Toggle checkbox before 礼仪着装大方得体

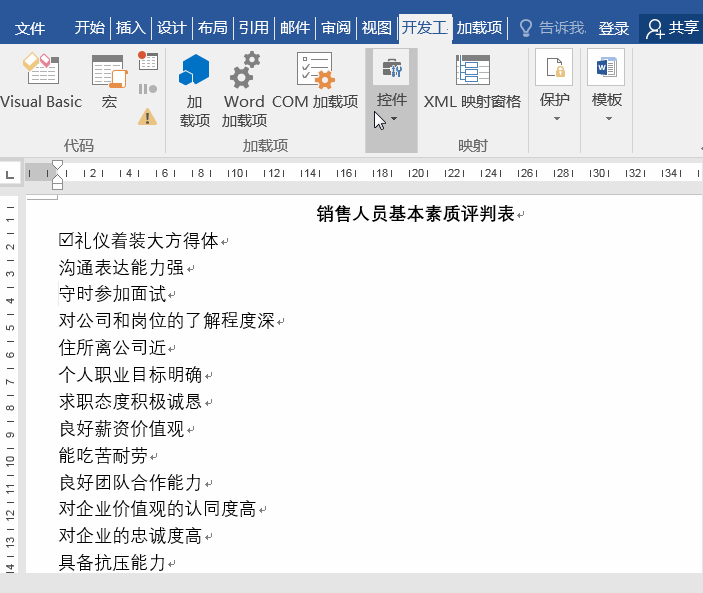pos(66,240)
